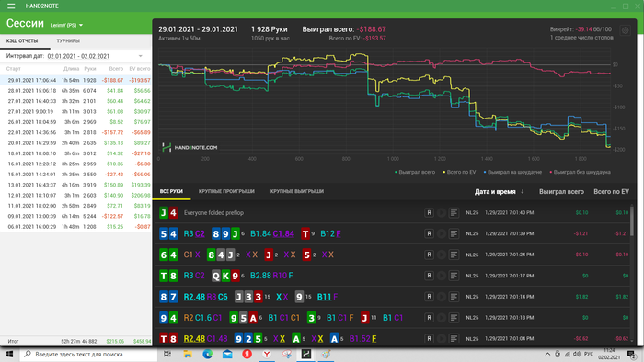Select the КРУПНЫЕ ПРОИГРЫШИ tab

[x=226, y=191]
